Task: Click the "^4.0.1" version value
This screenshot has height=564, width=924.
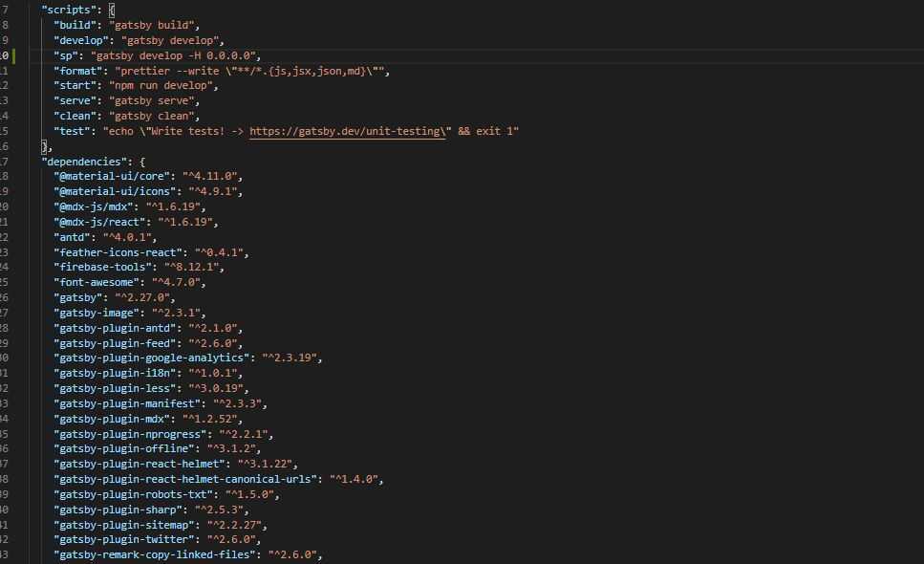Action: click(127, 237)
